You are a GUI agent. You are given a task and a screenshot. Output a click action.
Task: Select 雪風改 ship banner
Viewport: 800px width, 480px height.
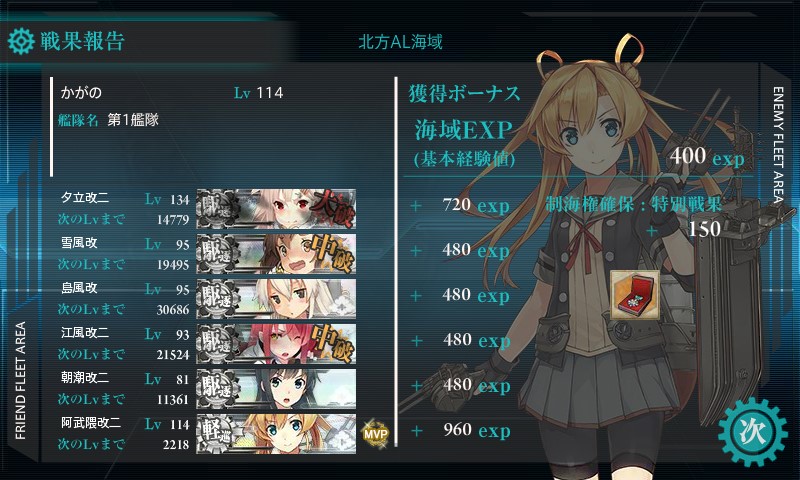pyautogui.click(x=276, y=254)
